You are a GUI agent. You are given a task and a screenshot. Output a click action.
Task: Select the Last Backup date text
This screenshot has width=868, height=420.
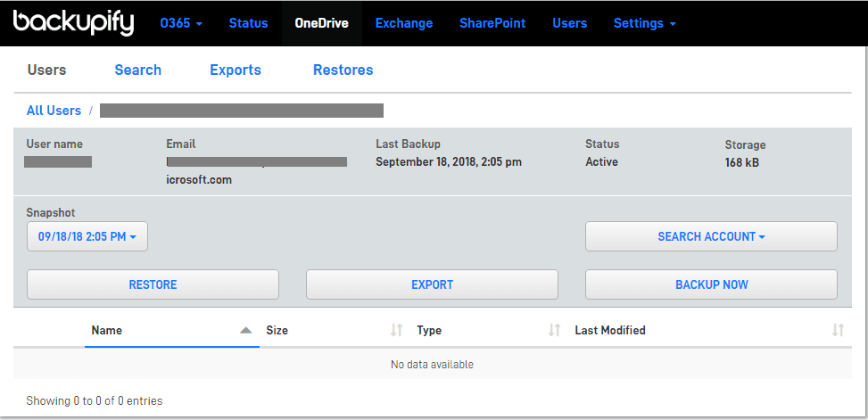coord(449,162)
